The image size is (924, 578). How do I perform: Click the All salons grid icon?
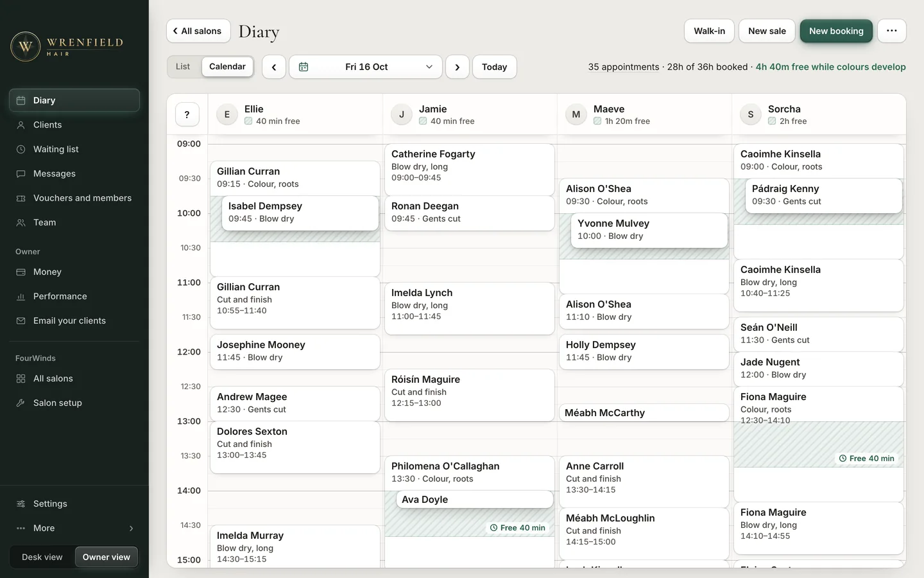point(21,378)
